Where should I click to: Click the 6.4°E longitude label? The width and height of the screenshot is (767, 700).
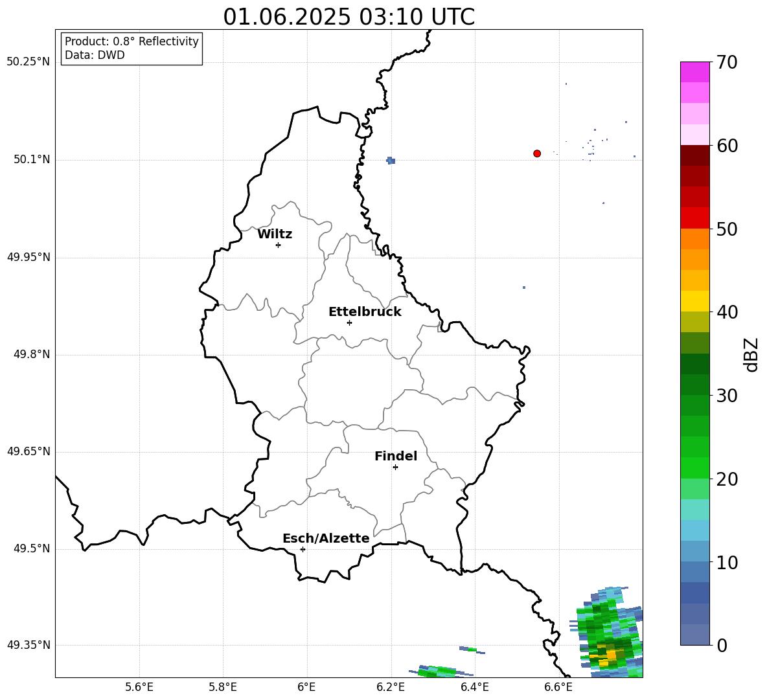(x=474, y=688)
